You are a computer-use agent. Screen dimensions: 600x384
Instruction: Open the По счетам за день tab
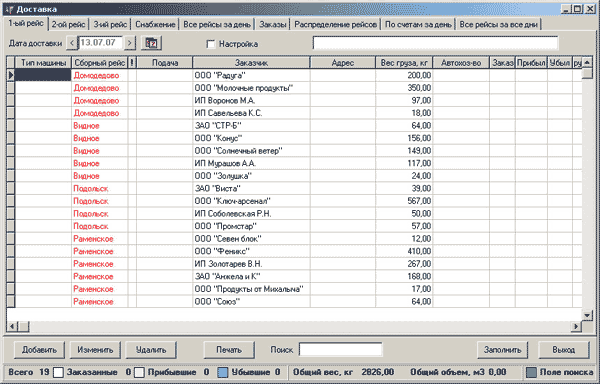(x=418, y=24)
